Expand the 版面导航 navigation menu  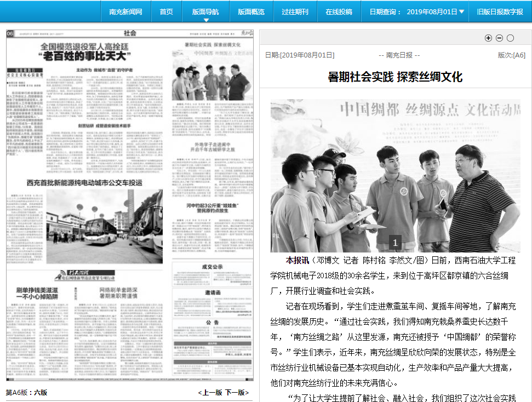[205, 12]
